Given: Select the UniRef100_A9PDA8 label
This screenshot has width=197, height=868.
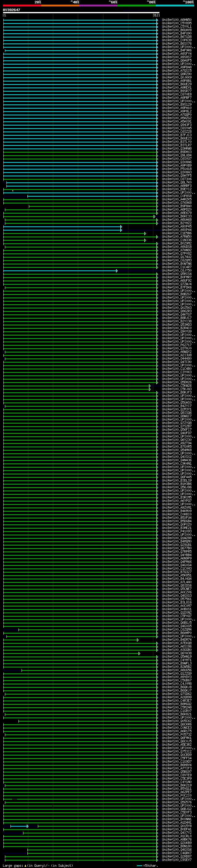Looking at the screenshot, I should point(176,67).
